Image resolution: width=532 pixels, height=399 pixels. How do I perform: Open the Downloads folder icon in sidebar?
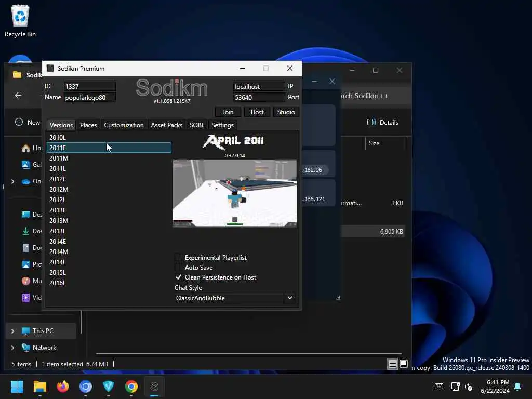(26, 231)
